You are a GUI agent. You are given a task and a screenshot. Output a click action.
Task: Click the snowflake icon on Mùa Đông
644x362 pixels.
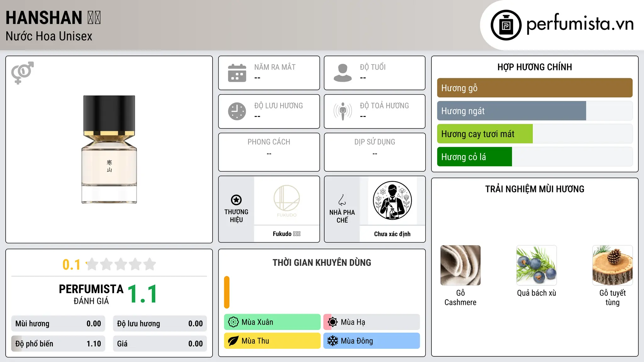(333, 341)
